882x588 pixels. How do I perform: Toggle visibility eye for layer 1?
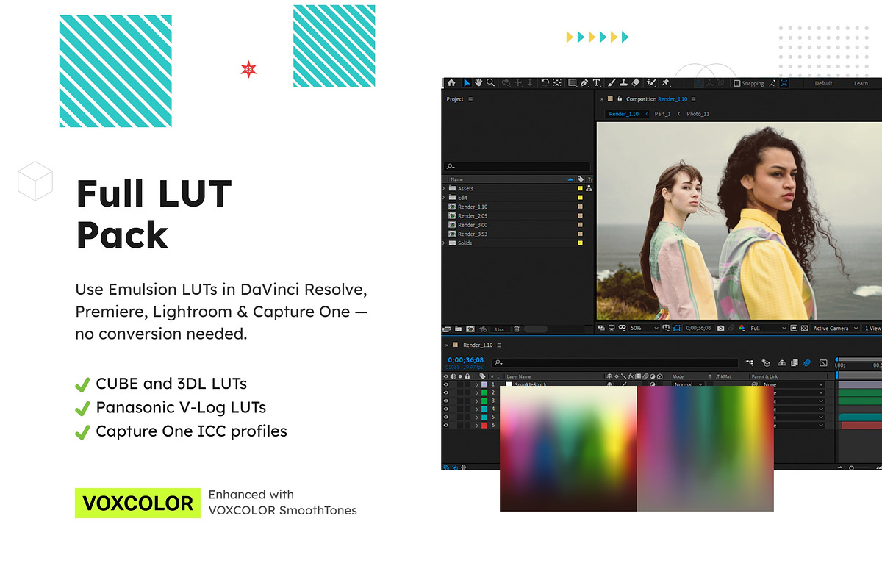point(445,384)
